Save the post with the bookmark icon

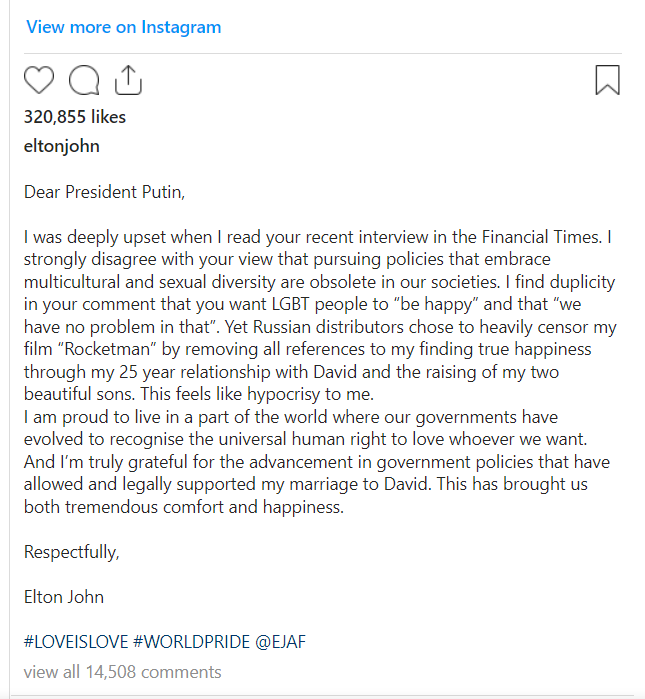click(x=607, y=80)
